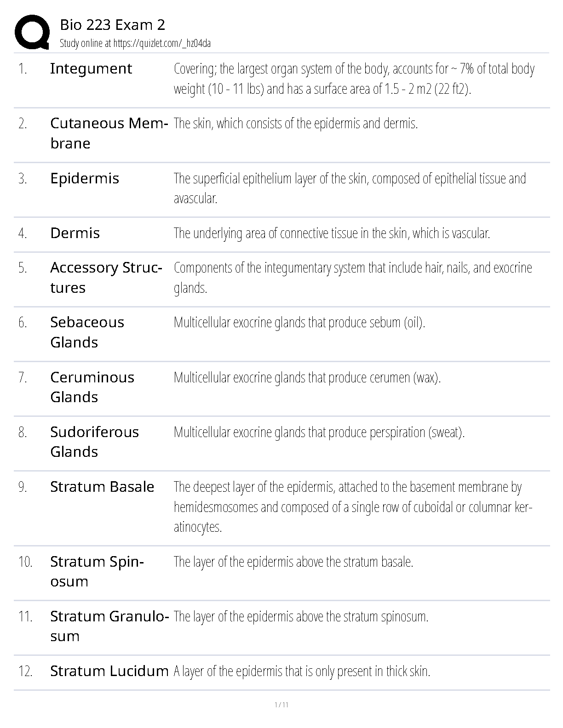
Task: Click the Quizlet logo icon
Action: (32, 32)
